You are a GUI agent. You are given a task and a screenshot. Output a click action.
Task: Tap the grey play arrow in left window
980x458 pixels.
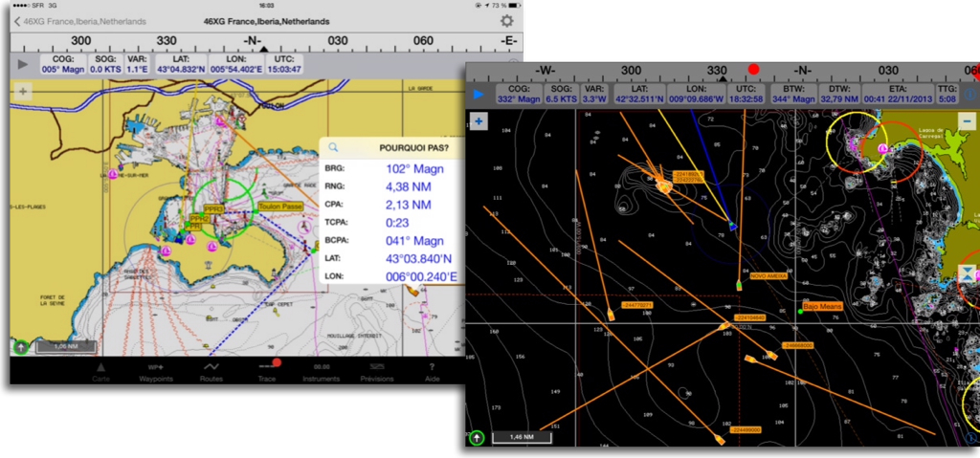(23, 64)
